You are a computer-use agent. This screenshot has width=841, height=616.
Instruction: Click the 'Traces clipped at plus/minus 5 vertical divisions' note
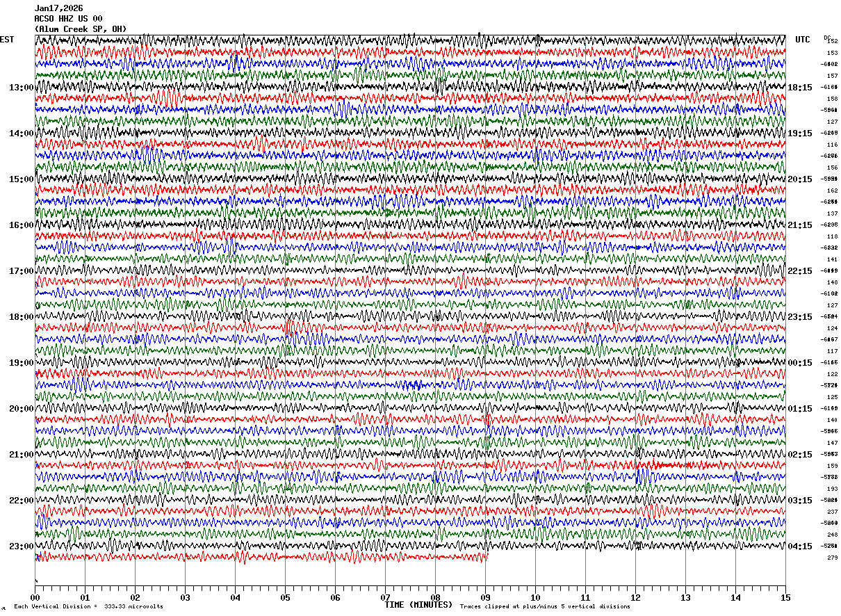click(x=545, y=607)
